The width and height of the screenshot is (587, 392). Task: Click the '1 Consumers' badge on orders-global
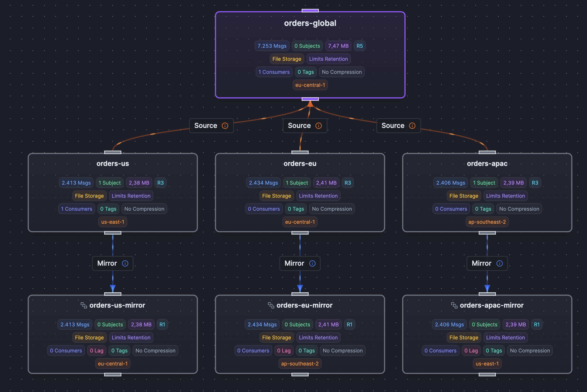coord(274,72)
